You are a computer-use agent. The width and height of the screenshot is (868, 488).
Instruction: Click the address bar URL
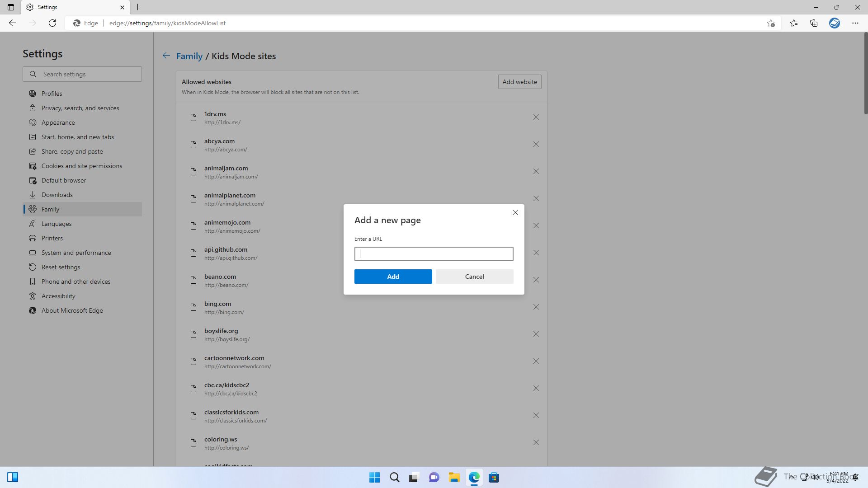(x=167, y=23)
